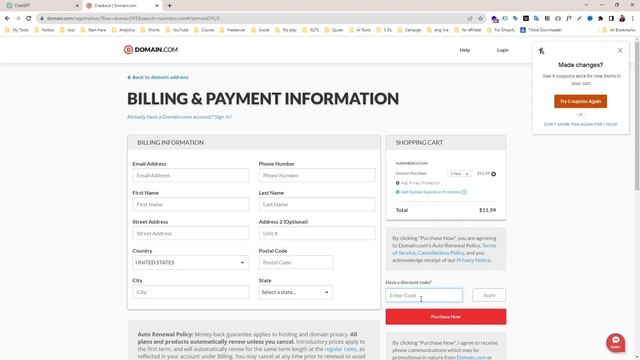Screen dimensions: 640x360
Task: Open the AI Tools bookmark folder
Action: pos(360,30)
